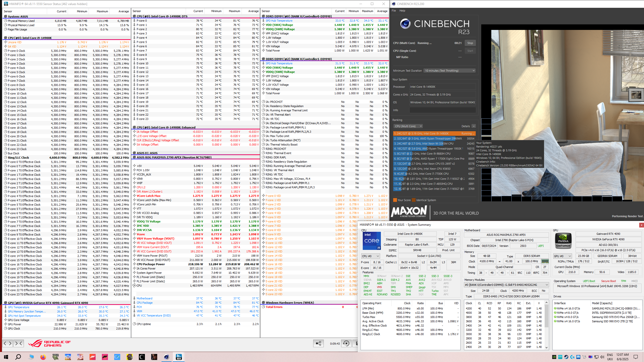Click the XMP 4200 timing row in the memory table
644x362 pixels.
point(504,308)
